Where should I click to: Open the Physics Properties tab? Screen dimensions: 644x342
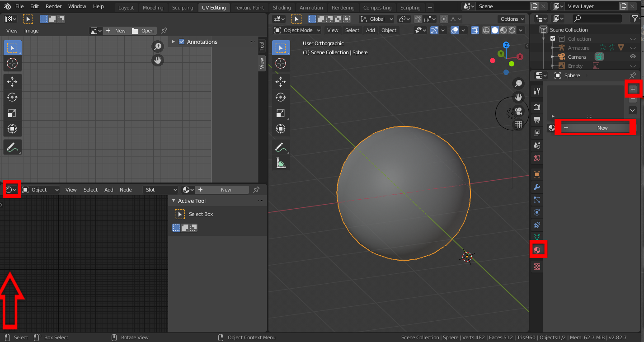coord(536,212)
